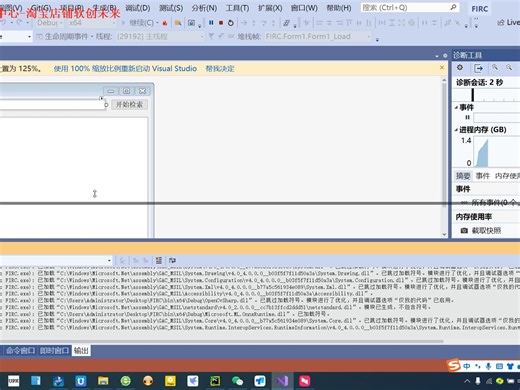The width and height of the screenshot is (520, 390).
Task: Click the designer vertical scrollbar
Action: [444, 145]
